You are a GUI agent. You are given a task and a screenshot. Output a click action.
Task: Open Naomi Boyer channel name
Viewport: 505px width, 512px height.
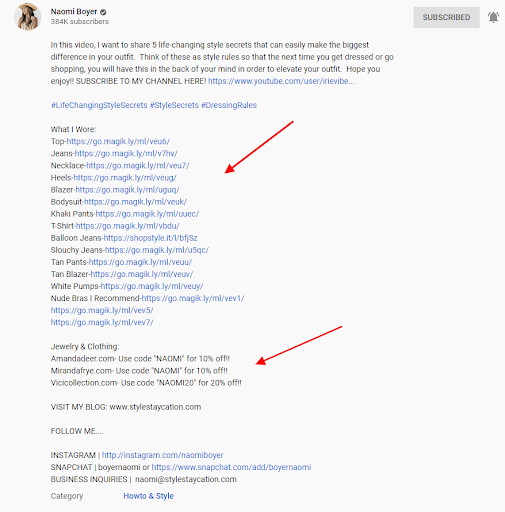tap(74, 12)
